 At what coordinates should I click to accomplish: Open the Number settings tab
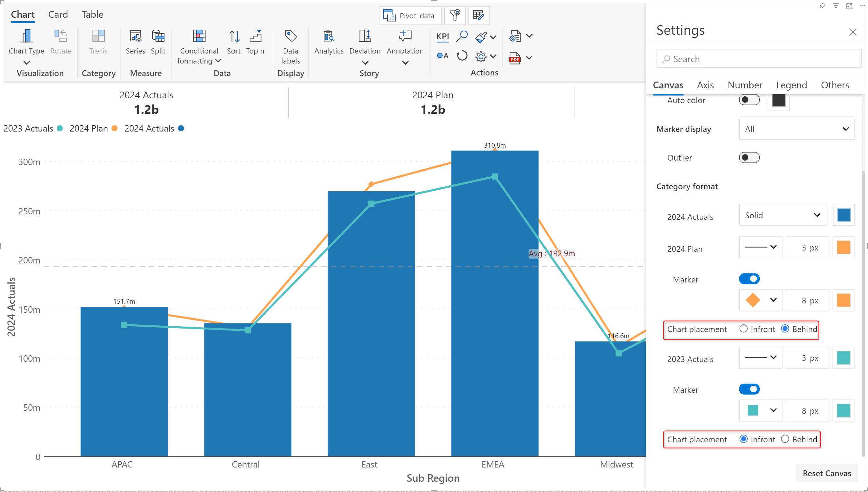click(x=745, y=85)
